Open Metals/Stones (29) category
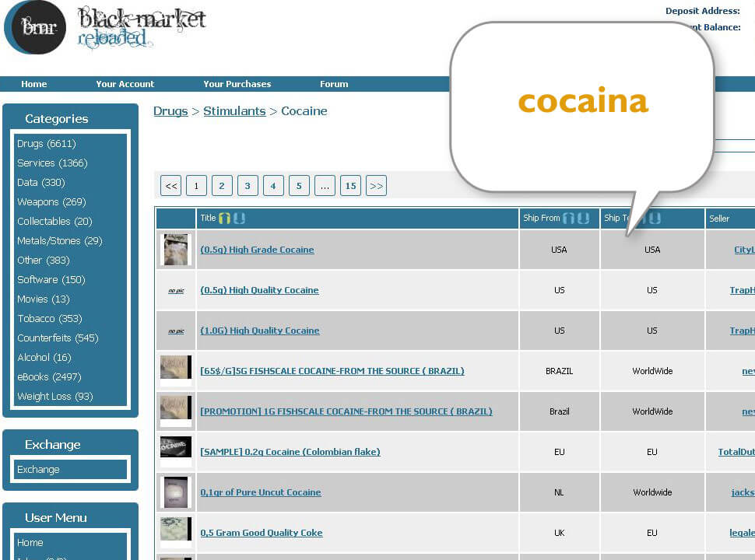 [60, 240]
